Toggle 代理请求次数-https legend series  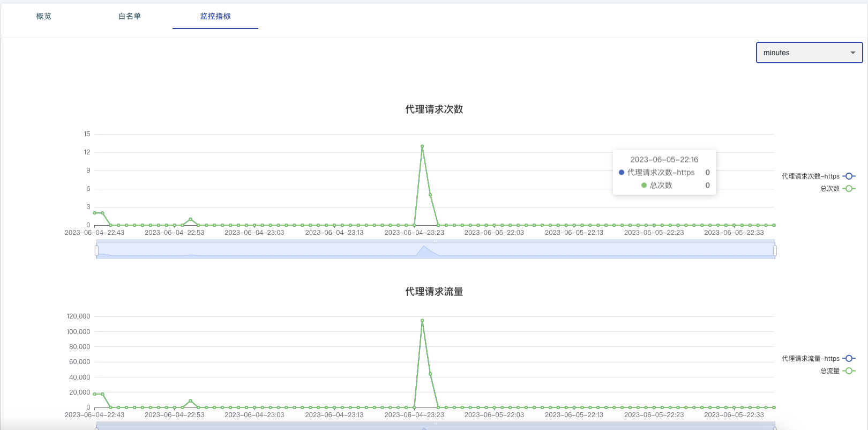818,176
